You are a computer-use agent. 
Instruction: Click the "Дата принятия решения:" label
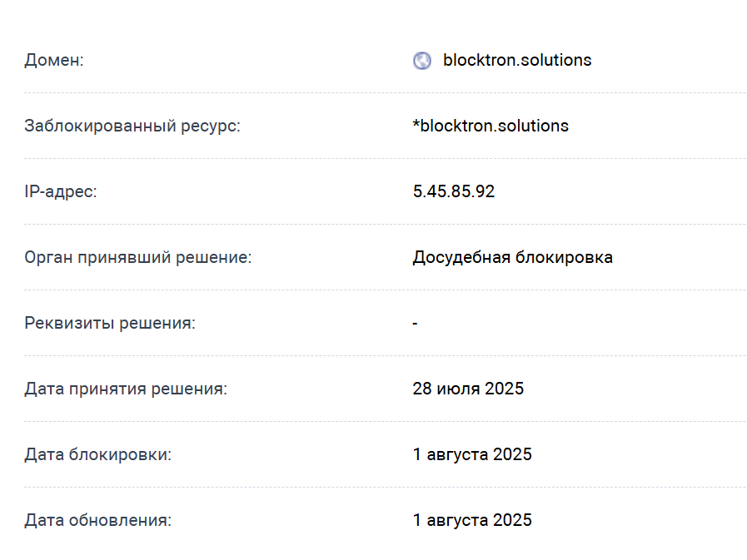tap(126, 389)
